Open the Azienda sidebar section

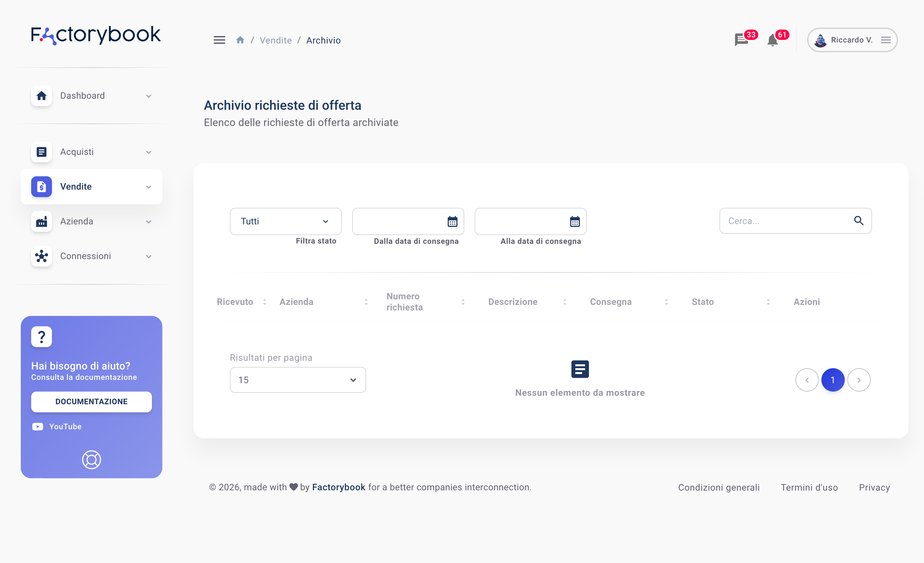[x=92, y=221]
